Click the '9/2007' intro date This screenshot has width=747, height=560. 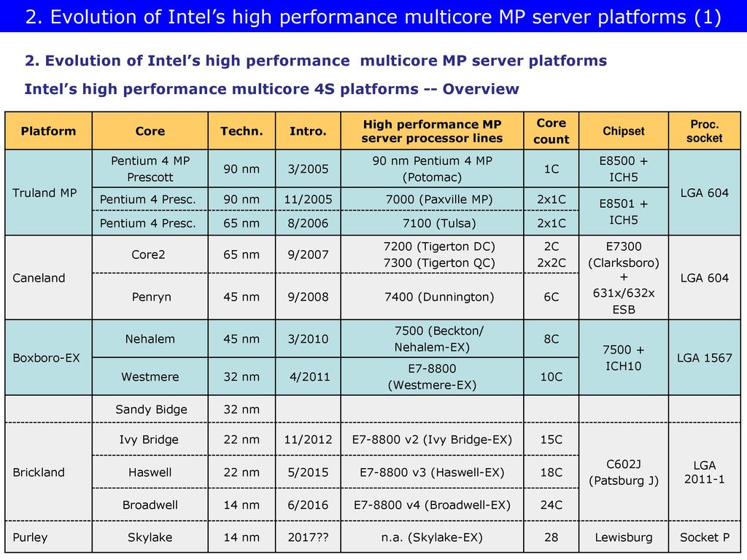point(309,254)
